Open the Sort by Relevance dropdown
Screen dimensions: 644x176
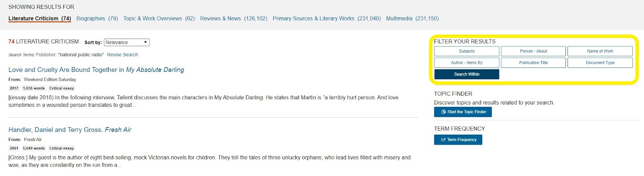point(127,42)
